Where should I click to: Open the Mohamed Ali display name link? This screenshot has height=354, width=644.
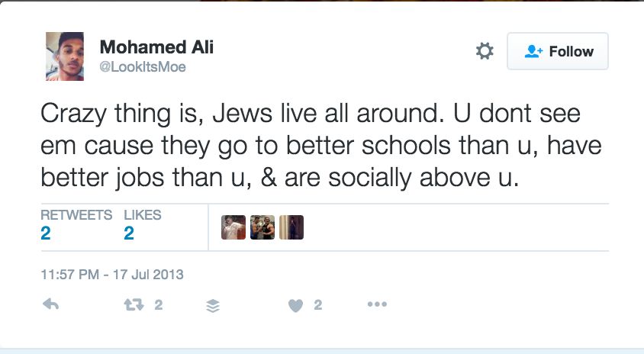pos(156,47)
